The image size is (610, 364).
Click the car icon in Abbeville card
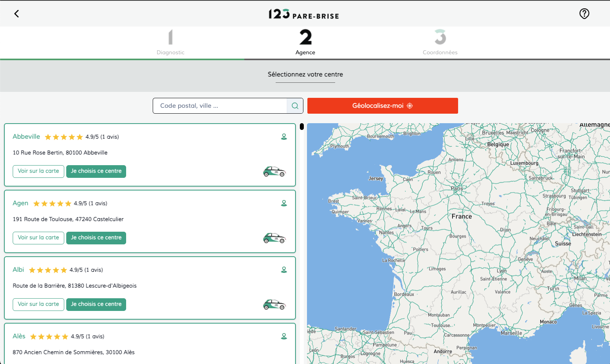click(x=274, y=172)
